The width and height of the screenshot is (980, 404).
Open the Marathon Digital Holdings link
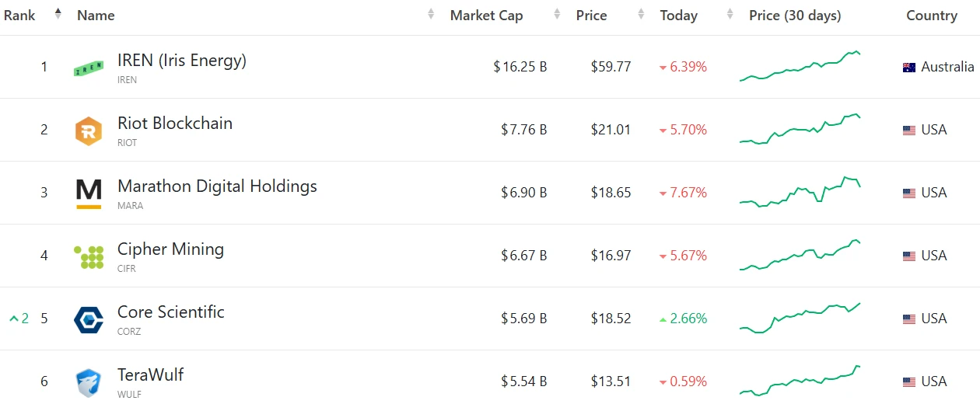[217, 186]
